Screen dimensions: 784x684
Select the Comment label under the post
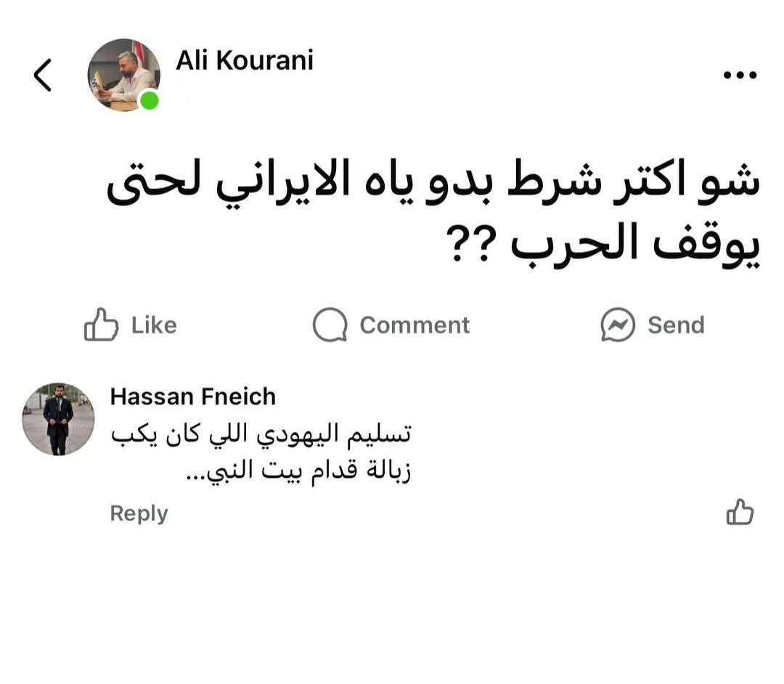pyautogui.click(x=415, y=325)
